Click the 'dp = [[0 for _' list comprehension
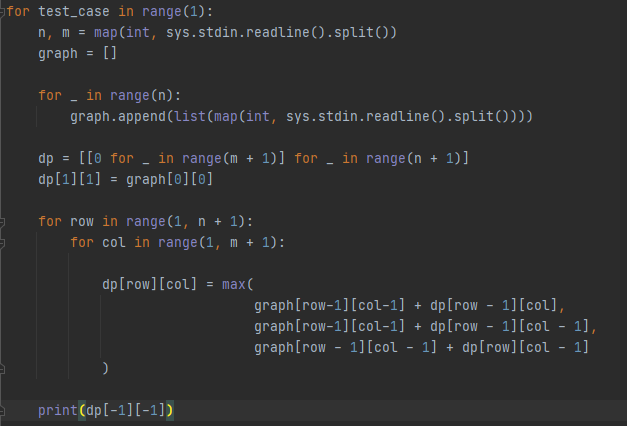The width and height of the screenshot is (627, 426). (x=94, y=158)
